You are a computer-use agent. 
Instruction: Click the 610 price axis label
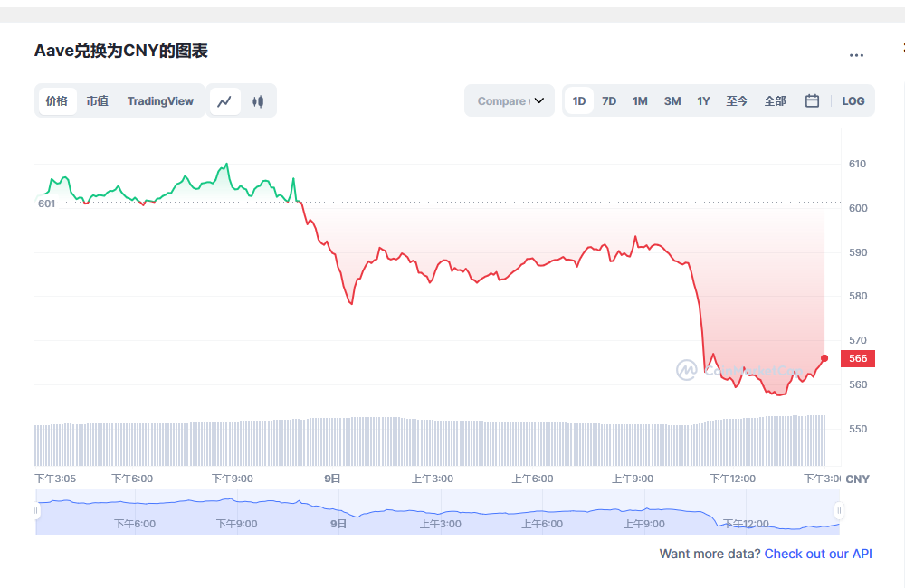tap(857, 164)
